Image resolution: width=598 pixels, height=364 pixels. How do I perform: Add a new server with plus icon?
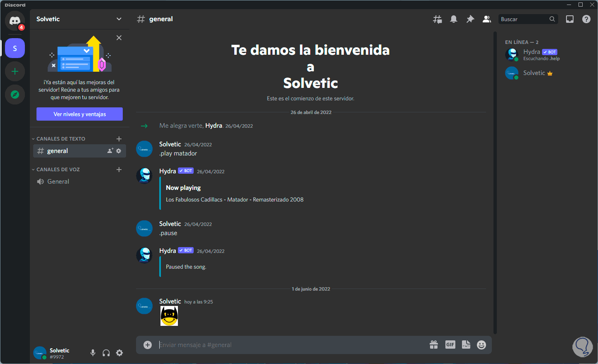[15, 71]
